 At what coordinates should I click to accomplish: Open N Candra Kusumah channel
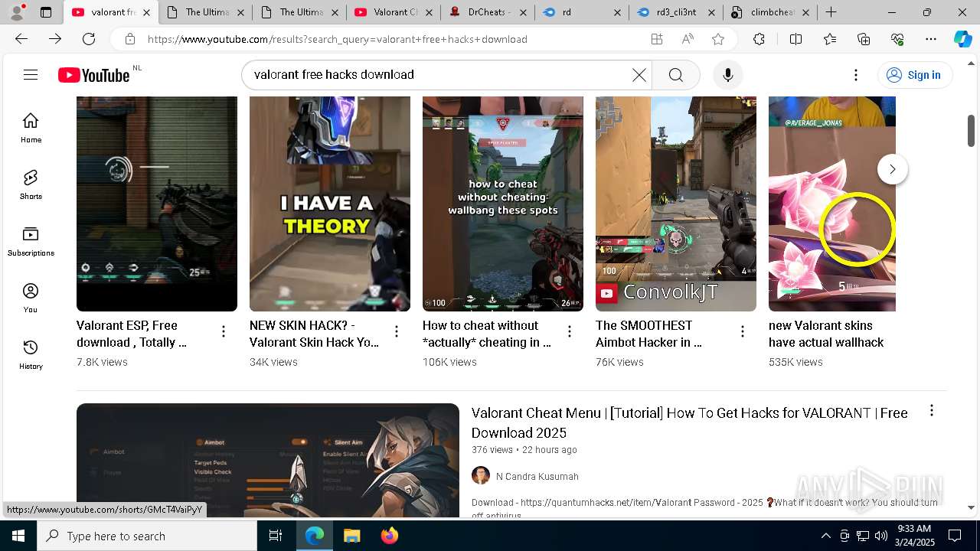tap(537, 476)
